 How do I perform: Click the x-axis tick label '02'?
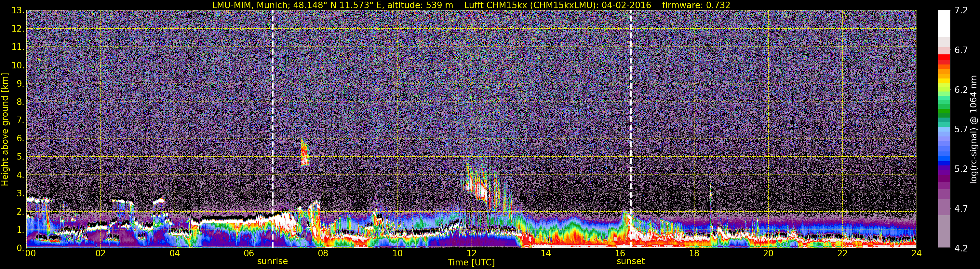pyautogui.click(x=101, y=254)
